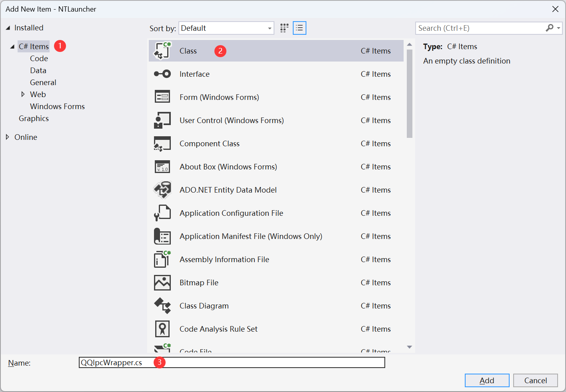Viewport: 566px width, 392px height.
Task: Close the Add New Item dialog
Action: pos(555,9)
